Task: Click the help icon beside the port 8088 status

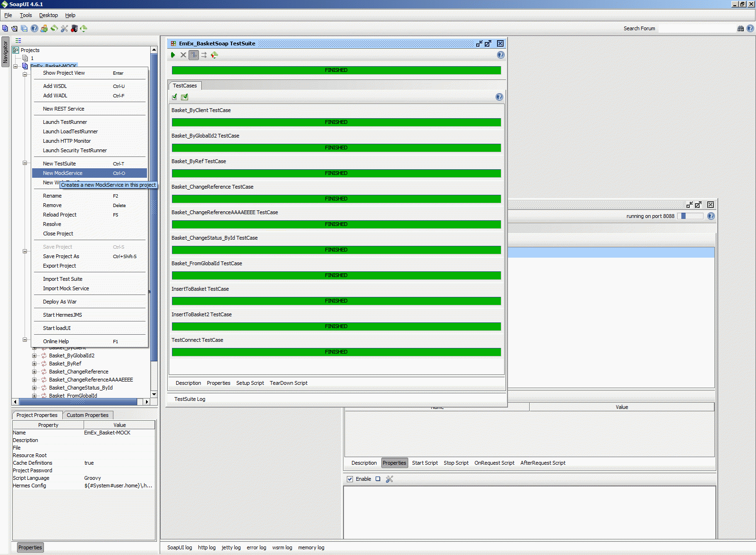Action: pyautogui.click(x=711, y=216)
